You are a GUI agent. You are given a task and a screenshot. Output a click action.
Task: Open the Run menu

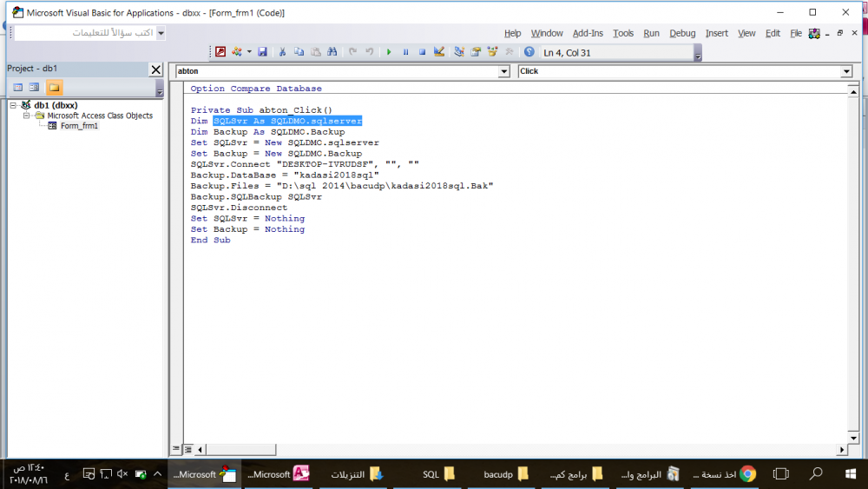point(652,33)
